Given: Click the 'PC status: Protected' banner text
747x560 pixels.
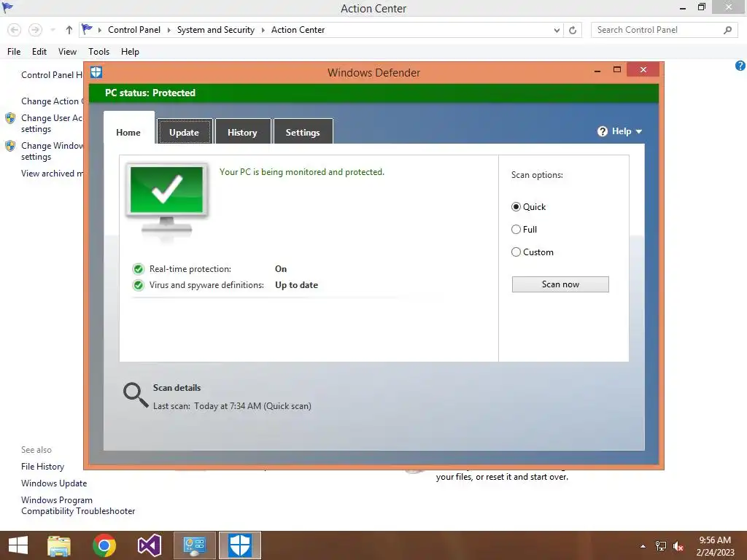Looking at the screenshot, I should click(x=150, y=93).
